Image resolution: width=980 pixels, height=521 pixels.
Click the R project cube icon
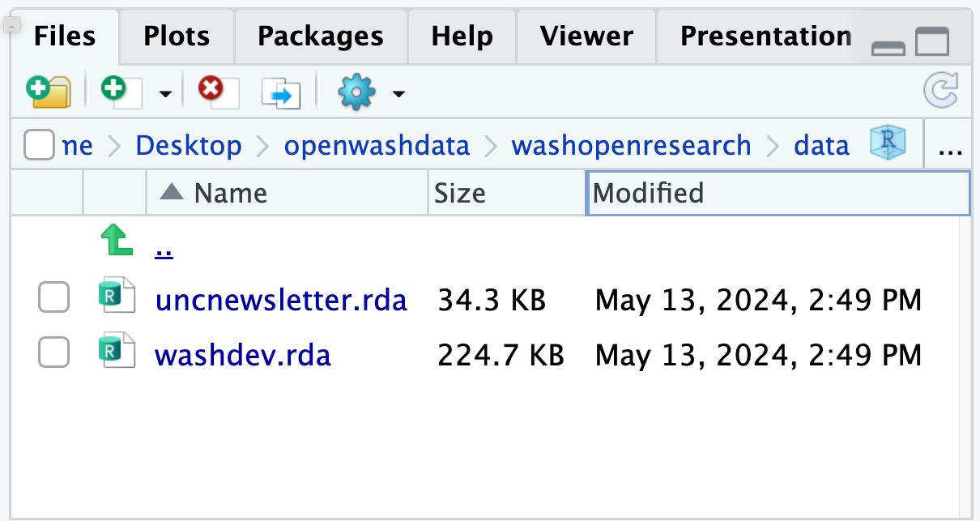886,144
